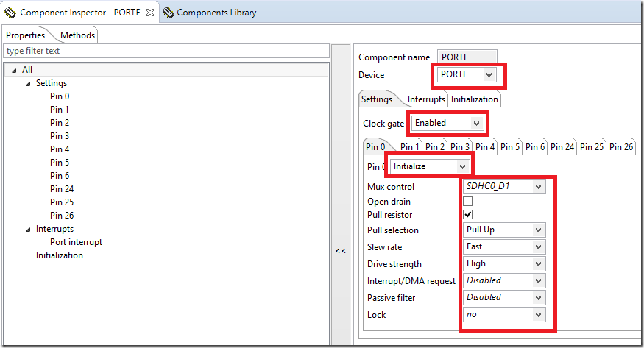644x348 pixels.
Task: Close the Component Inspector - PORTE tab
Action: pyautogui.click(x=150, y=13)
